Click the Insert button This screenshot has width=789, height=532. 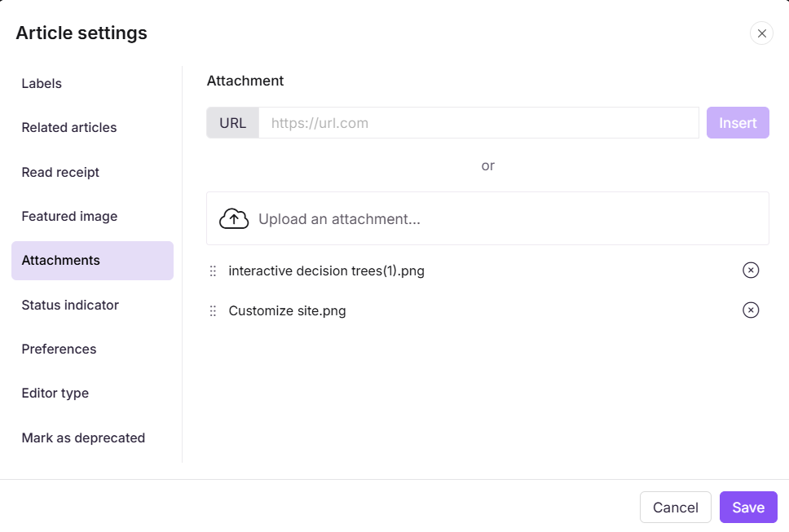point(738,123)
